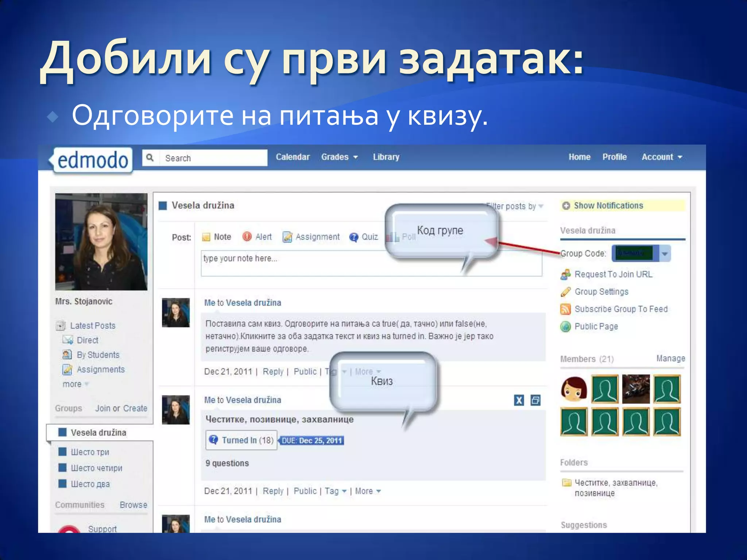Viewport: 747px width, 560px height.
Task: Click the Vesela družina group color square in header
Action: [x=163, y=206]
